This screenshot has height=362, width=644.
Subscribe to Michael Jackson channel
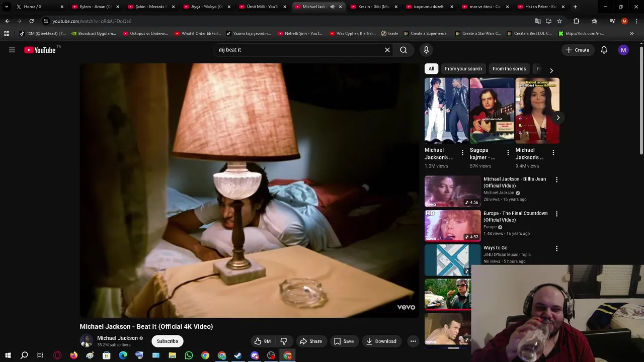(x=167, y=341)
